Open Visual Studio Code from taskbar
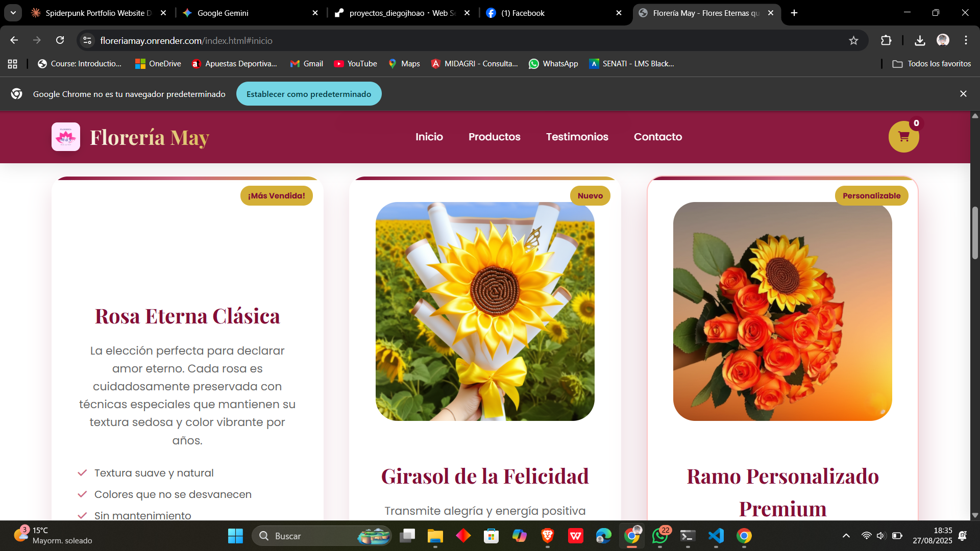The image size is (980, 551). coord(716,536)
